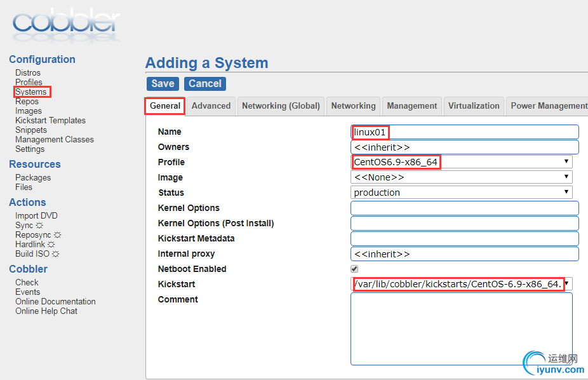
Task: Save the new system
Action: click(163, 84)
